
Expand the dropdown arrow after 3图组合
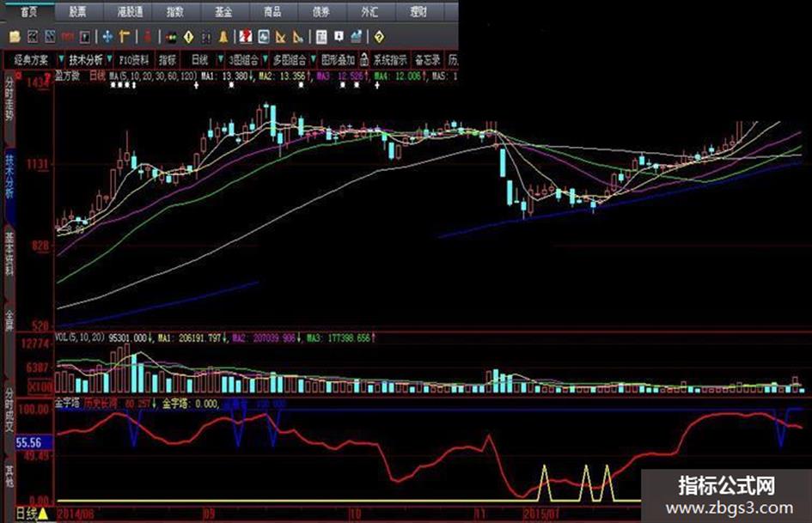[266, 59]
